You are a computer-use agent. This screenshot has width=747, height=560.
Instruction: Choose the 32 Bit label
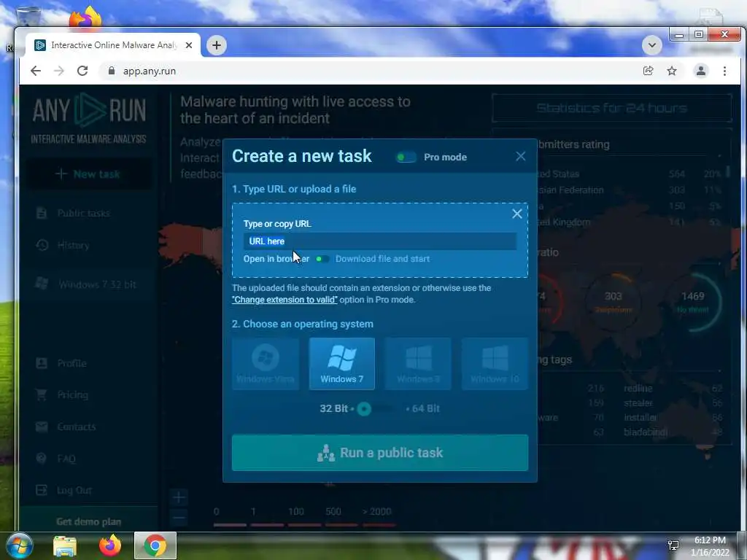[333, 408]
